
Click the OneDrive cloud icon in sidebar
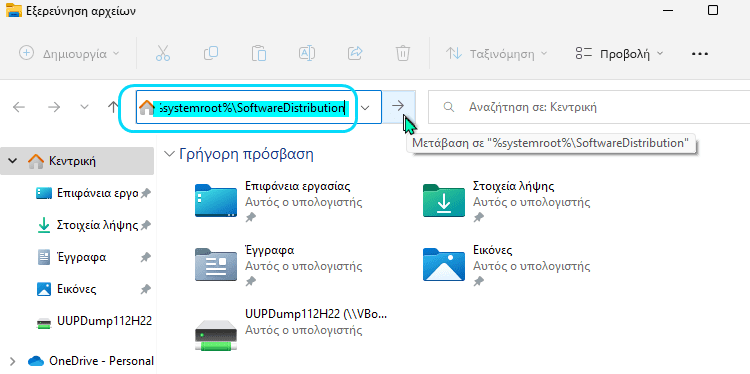(x=36, y=361)
